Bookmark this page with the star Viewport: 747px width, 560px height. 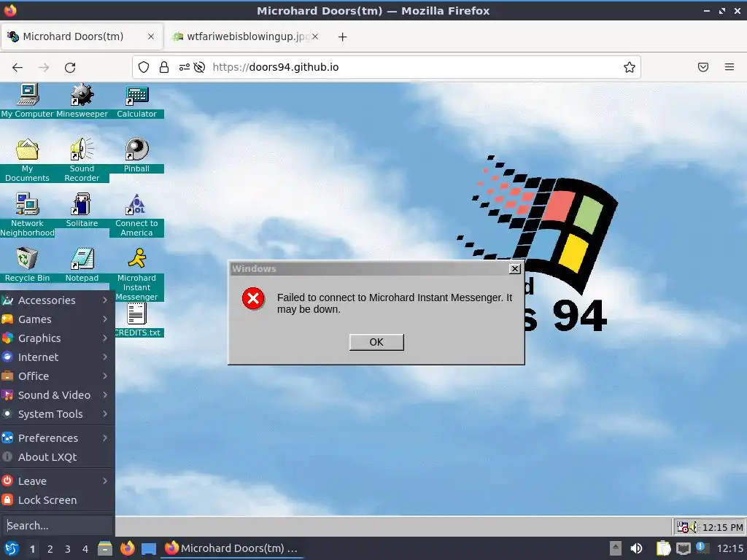click(x=630, y=67)
